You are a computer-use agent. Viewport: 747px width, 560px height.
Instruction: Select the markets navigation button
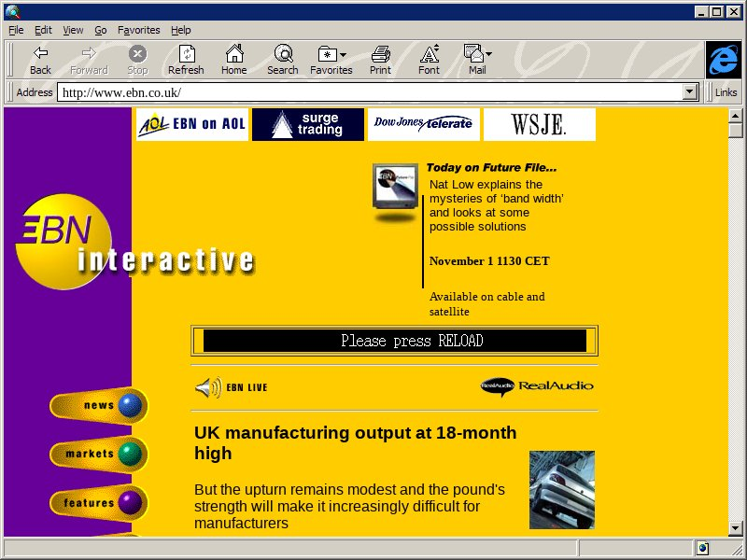(99, 455)
